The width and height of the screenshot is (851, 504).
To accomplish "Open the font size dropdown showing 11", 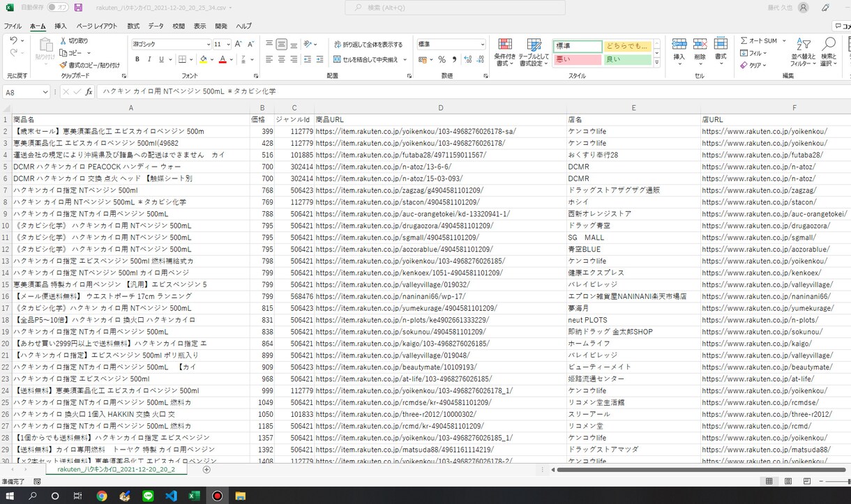I will (x=227, y=44).
